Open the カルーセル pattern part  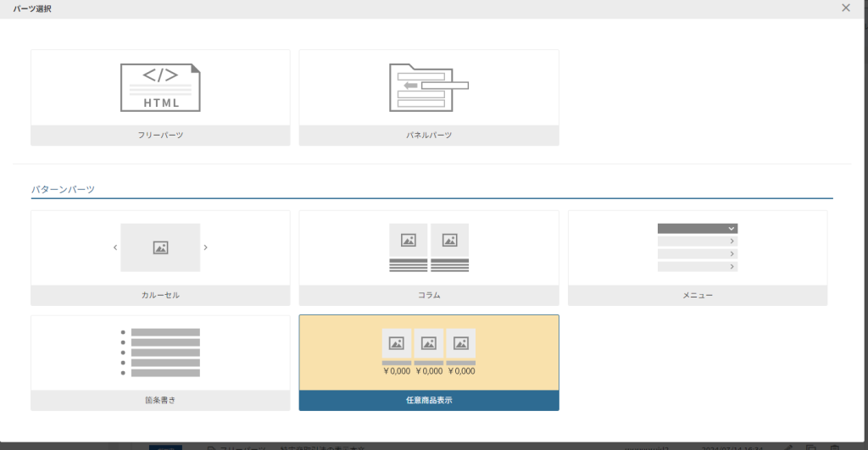160,296
